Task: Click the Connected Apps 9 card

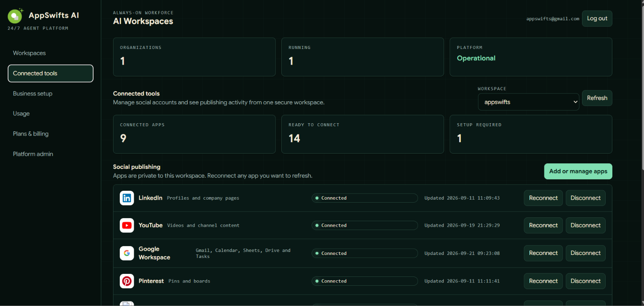Action: [194, 134]
